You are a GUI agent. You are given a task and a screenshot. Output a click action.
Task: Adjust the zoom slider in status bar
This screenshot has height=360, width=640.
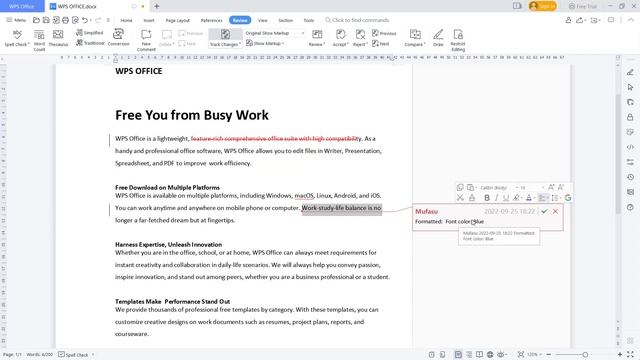[584, 355]
